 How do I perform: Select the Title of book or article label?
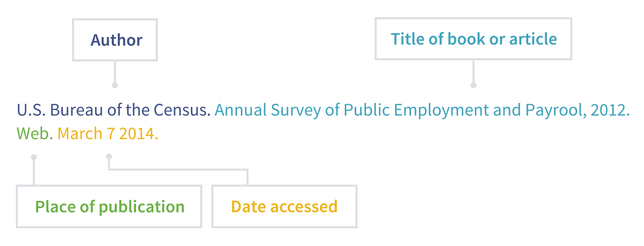tap(473, 39)
